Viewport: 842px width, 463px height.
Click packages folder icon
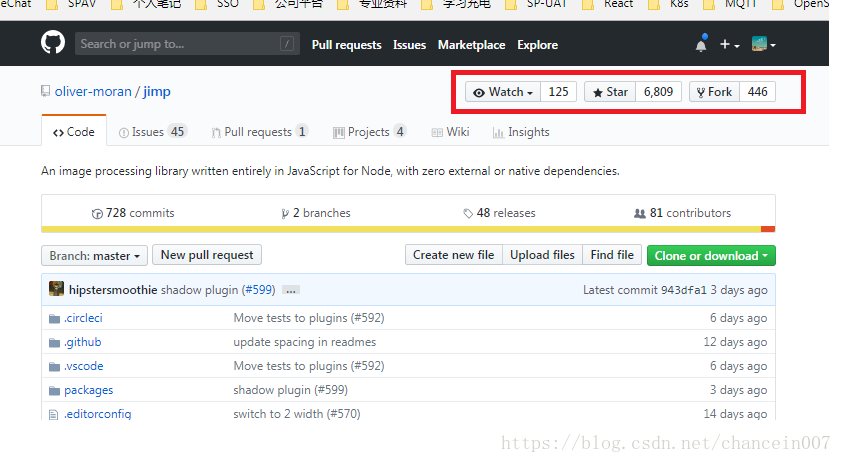tap(54, 391)
